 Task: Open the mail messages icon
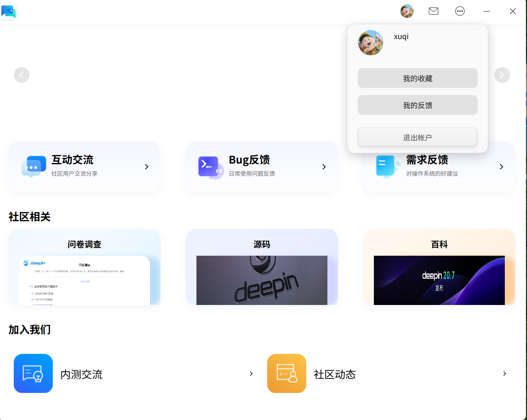tap(433, 11)
